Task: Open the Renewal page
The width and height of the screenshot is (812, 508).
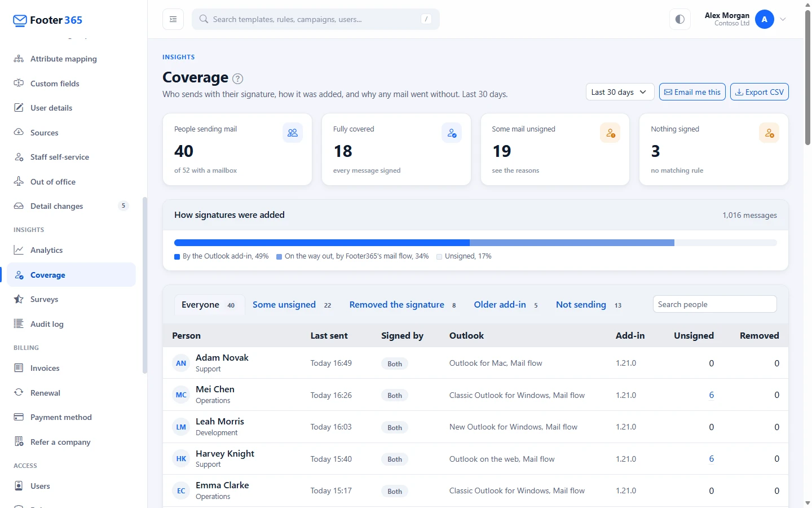Action: coord(71,393)
